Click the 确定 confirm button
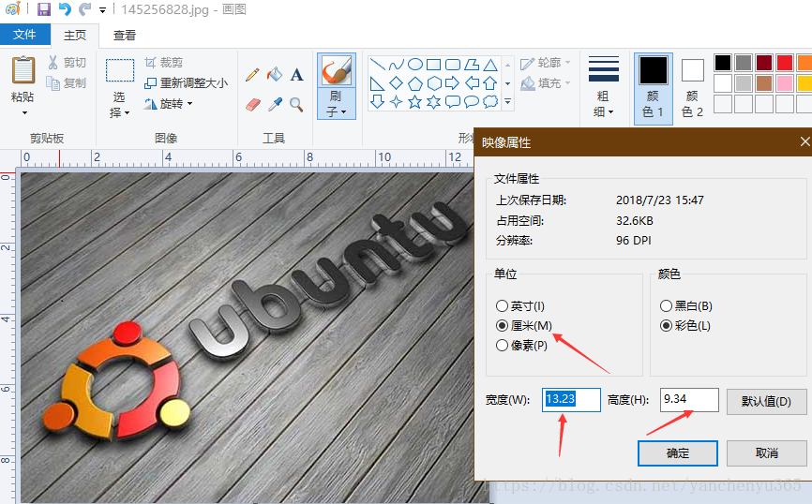Image resolution: width=812 pixels, height=504 pixels. (677, 453)
